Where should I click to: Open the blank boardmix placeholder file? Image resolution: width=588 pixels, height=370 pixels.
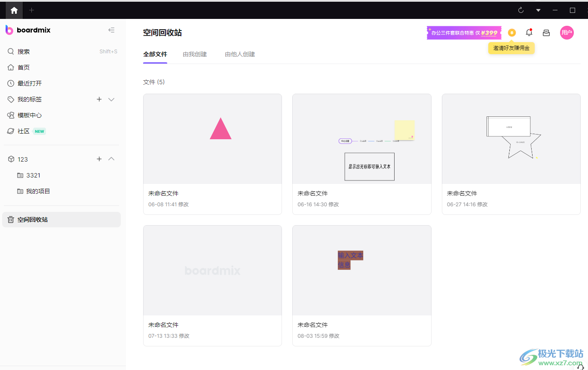click(x=212, y=271)
